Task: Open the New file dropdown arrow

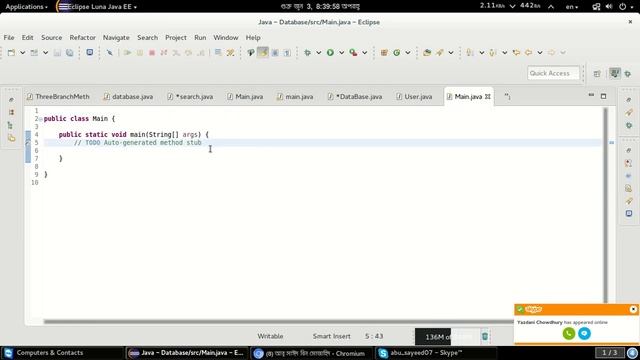Action: point(22,53)
